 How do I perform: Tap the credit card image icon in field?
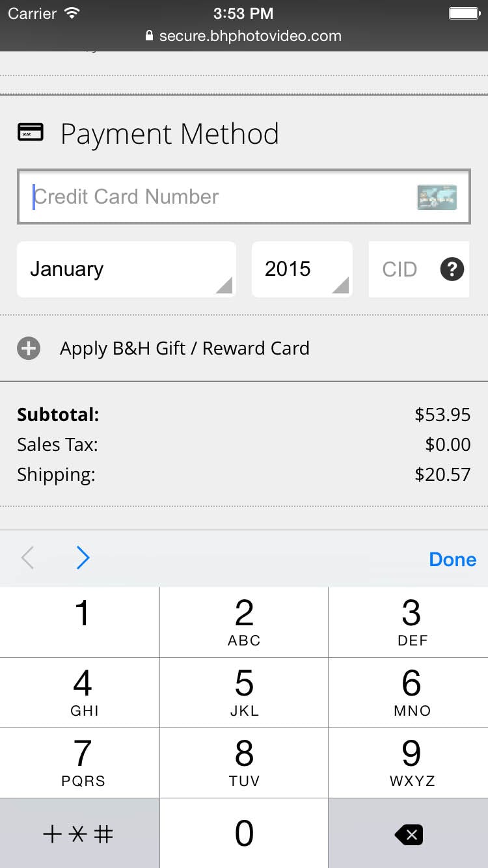click(x=437, y=197)
